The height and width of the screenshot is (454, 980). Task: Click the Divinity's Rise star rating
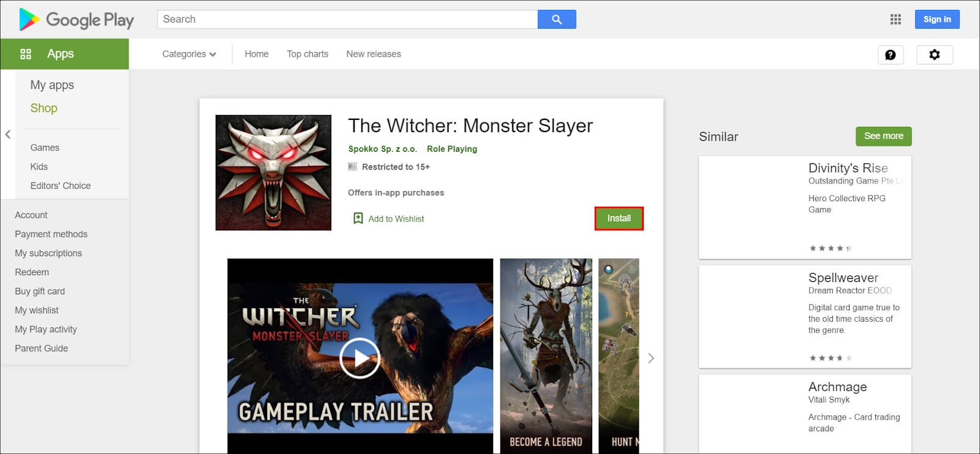tap(831, 248)
